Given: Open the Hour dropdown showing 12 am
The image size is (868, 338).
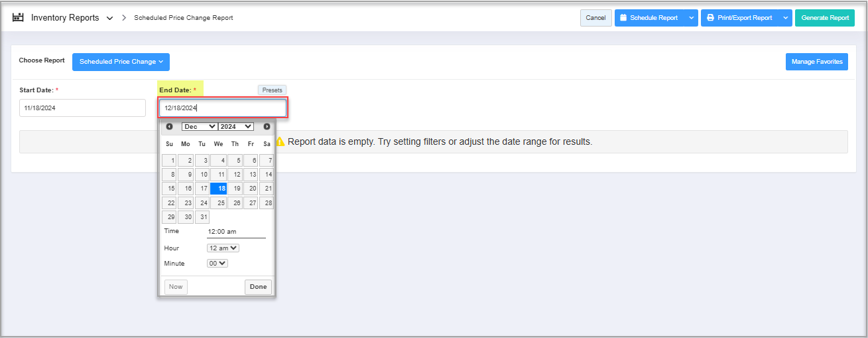Looking at the screenshot, I should [223, 248].
